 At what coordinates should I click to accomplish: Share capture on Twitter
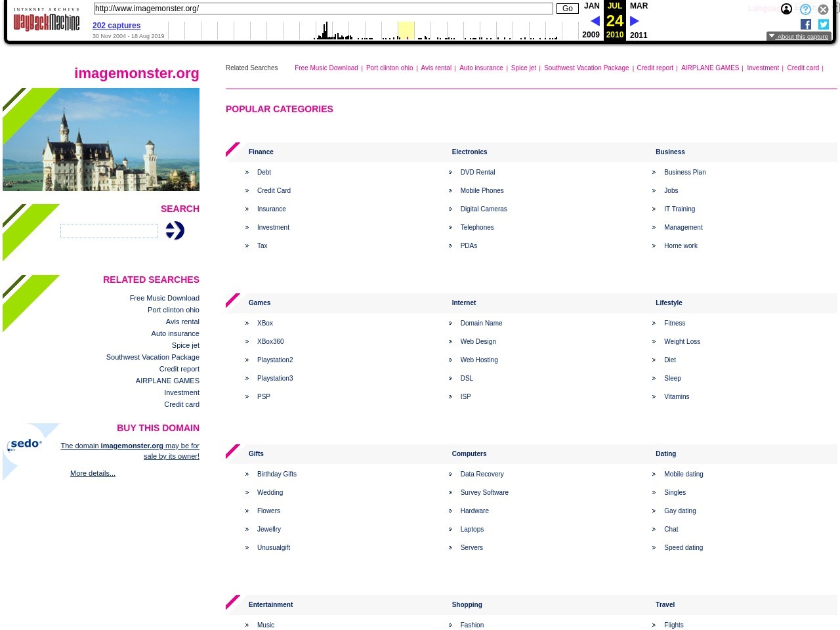tap(824, 24)
